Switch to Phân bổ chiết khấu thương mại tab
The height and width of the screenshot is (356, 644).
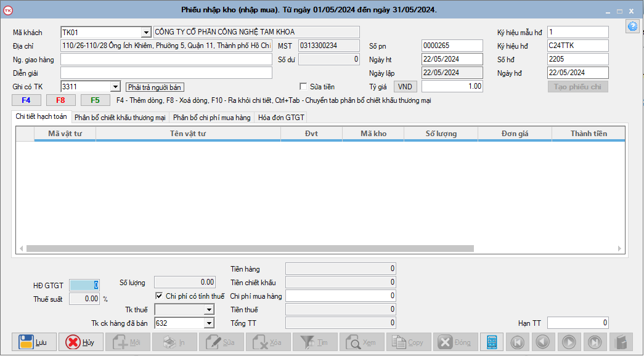(120, 118)
